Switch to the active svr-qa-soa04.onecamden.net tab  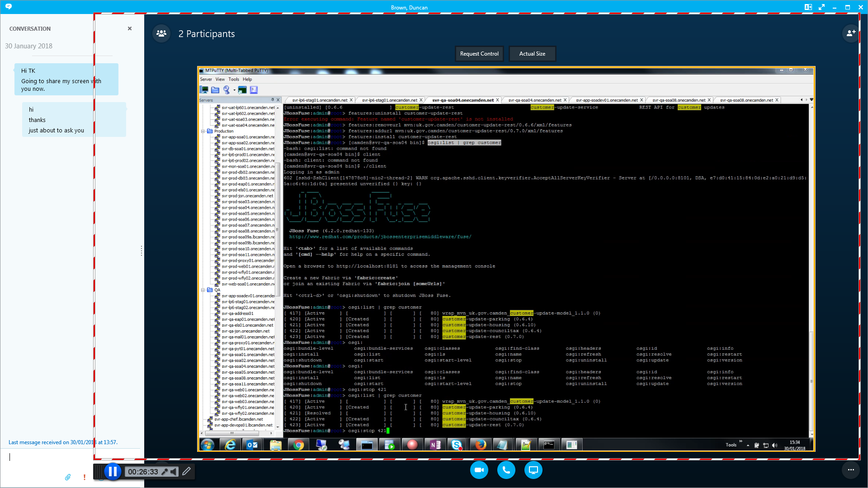462,100
